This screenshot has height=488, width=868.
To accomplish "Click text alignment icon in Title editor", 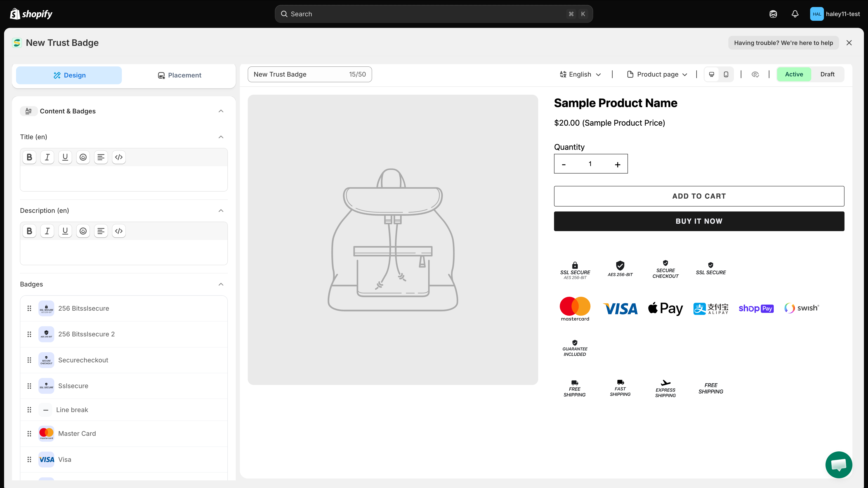I will click(x=101, y=157).
